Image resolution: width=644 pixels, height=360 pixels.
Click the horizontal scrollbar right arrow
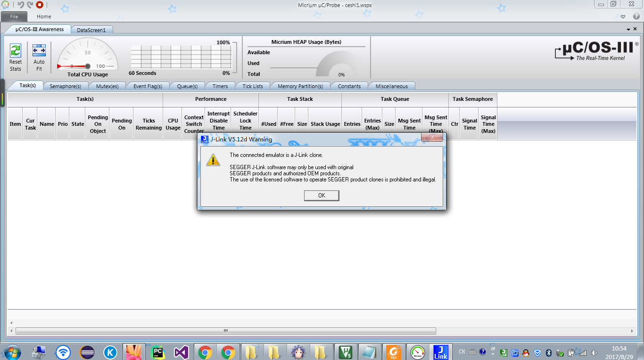click(x=633, y=331)
